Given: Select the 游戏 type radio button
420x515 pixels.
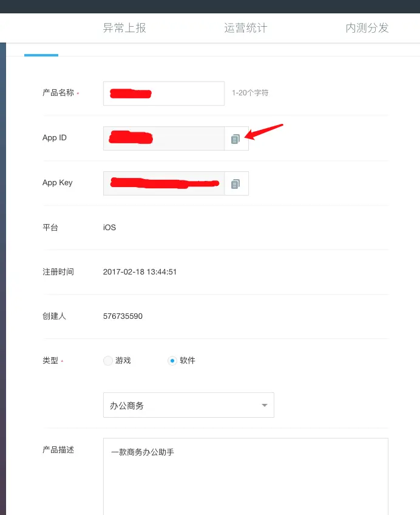Looking at the screenshot, I should point(108,361).
